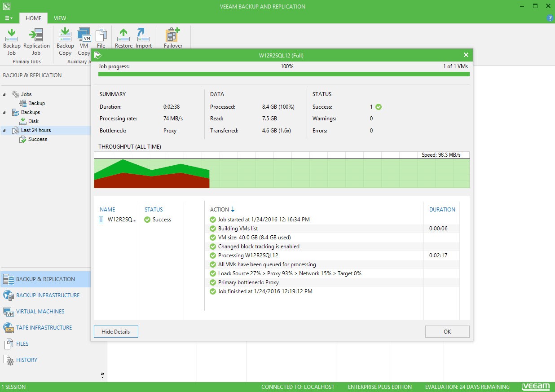Click the NAME column header

[107, 210]
